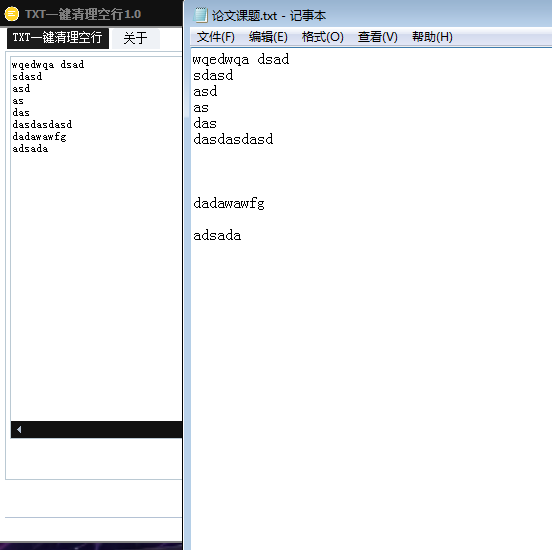
Task: Click 'dadawawfg' line in Notepad
Action: click(229, 203)
